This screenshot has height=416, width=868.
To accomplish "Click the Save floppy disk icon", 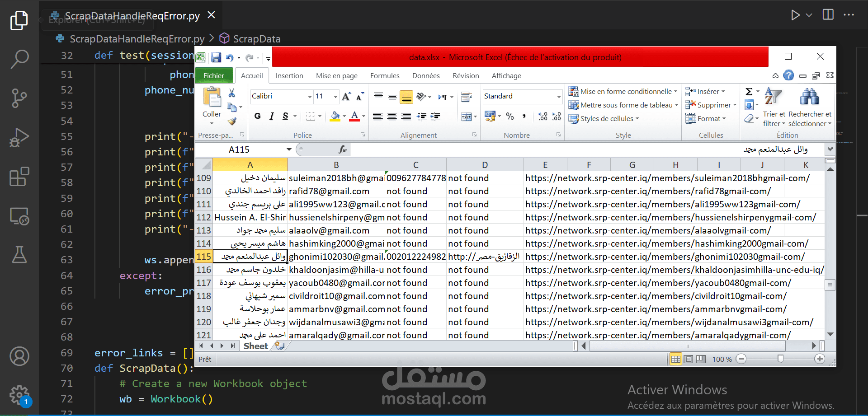I will point(216,57).
